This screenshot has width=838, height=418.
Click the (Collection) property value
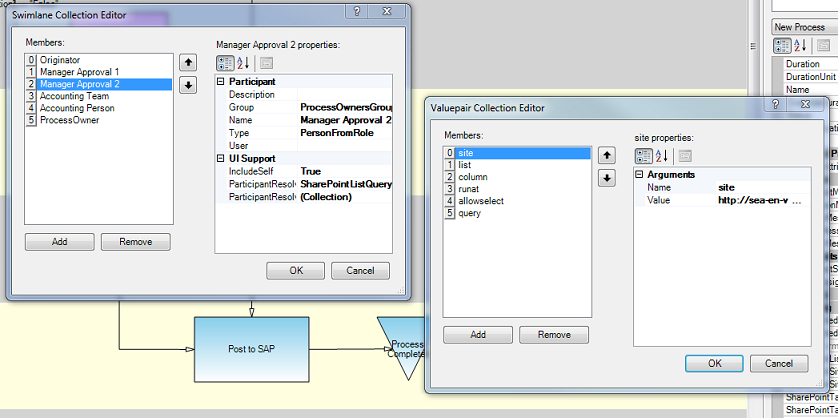pyautogui.click(x=345, y=197)
